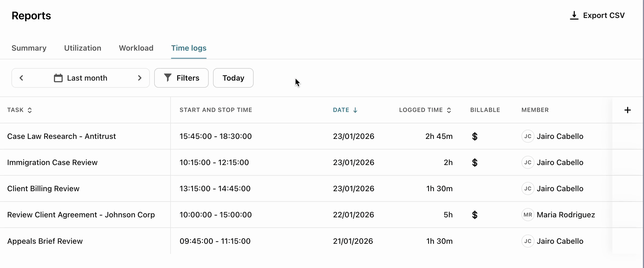The height and width of the screenshot is (268, 644).
Task: Click the dollar icon on Johnson Corp row
Action: pyautogui.click(x=475, y=215)
